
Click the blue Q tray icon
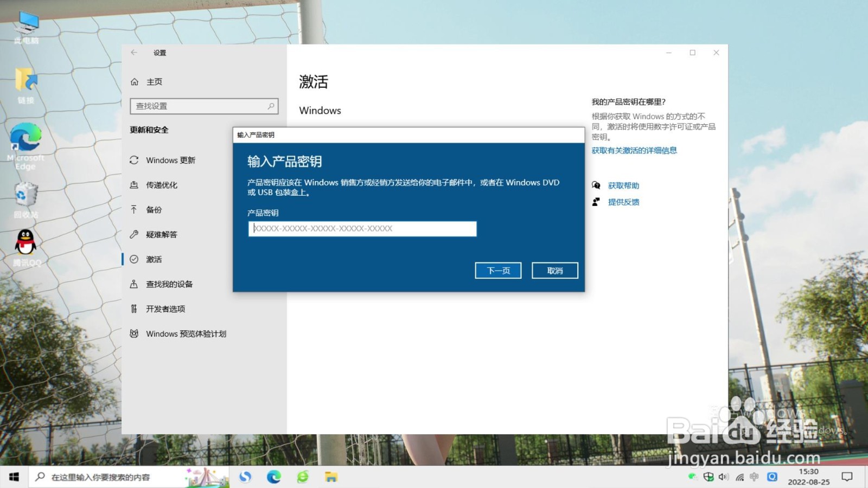(772, 477)
